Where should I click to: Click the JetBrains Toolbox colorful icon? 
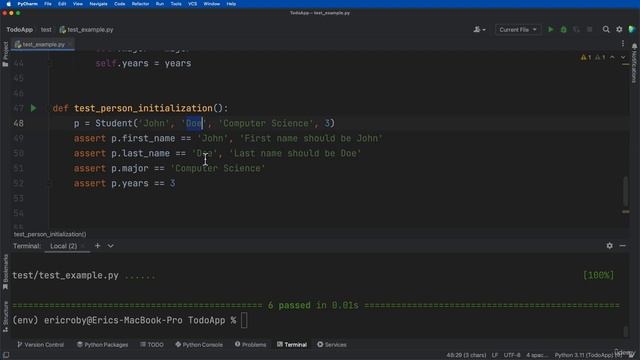point(632,29)
